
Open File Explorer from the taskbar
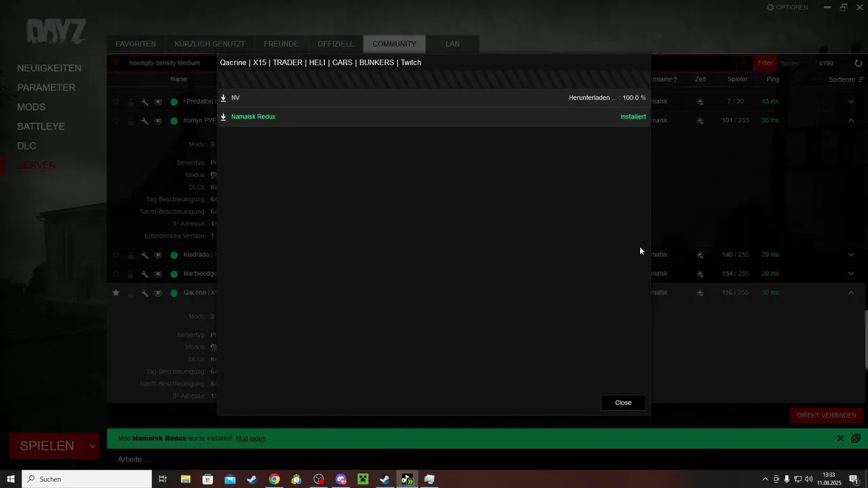[185, 479]
